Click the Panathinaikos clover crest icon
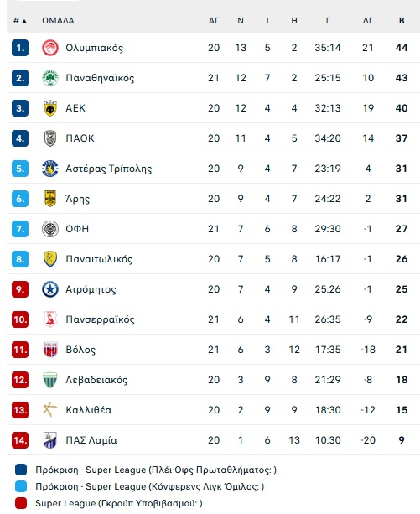 pos(50,78)
